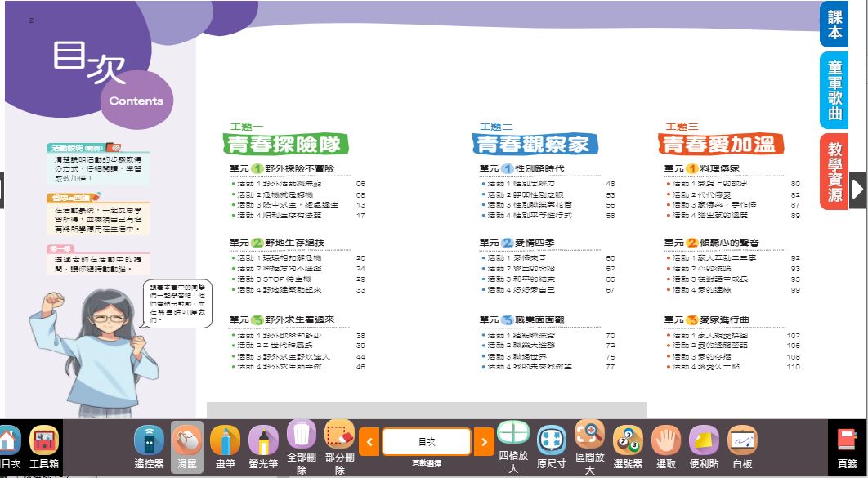Open the 頁籤 bookmark panel
The image size is (868, 478).
pos(847,447)
